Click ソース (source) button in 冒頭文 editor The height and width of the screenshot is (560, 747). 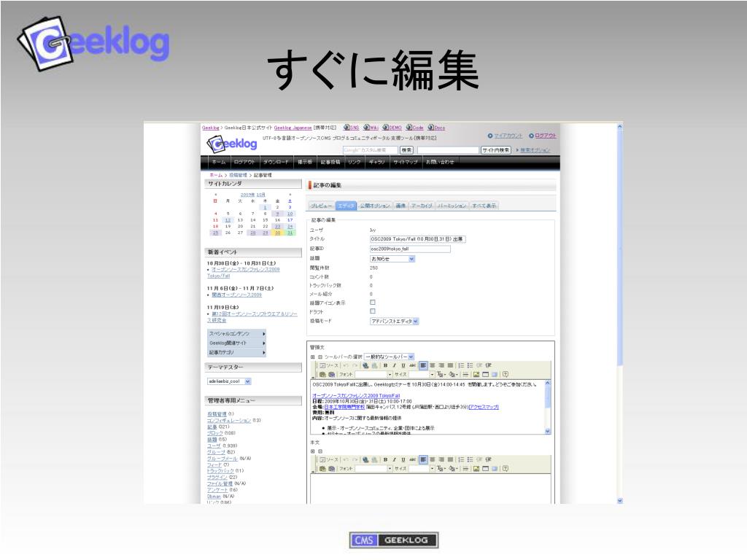click(x=329, y=365)
